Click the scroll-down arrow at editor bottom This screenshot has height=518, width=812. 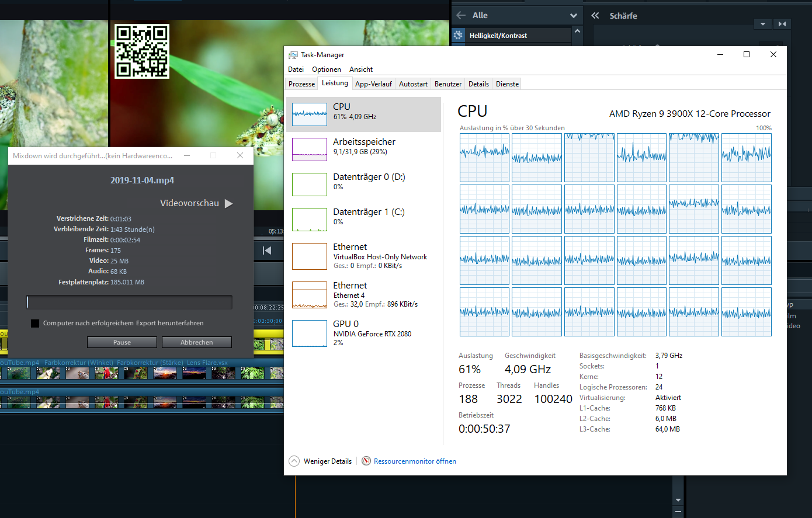pos(678,500)
